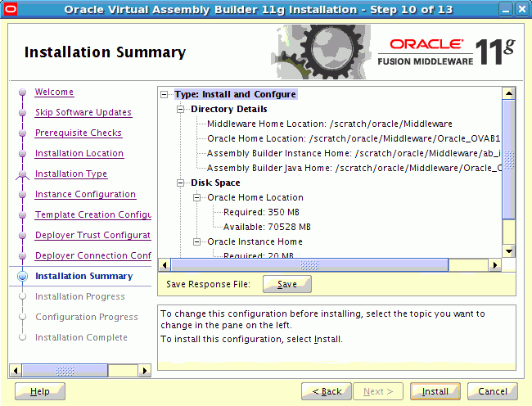
Task: Click the summary tree vertical scrollbar thumb
Action: pyautogui.click(x=509, y=160)
